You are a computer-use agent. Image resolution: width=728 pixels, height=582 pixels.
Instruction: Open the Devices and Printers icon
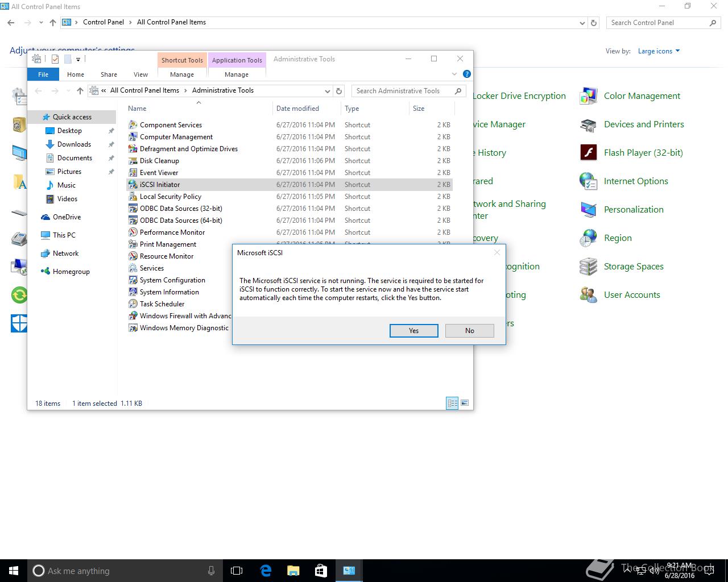tap(588, 124)
